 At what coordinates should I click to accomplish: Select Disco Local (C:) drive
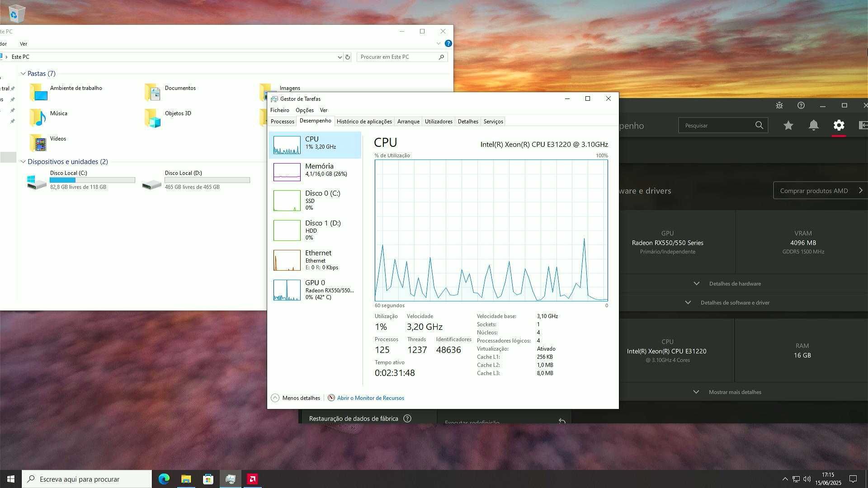[81, 180]
